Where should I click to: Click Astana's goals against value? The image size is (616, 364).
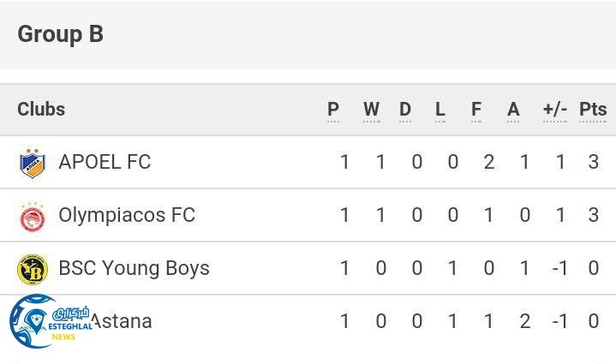pyautogui.click(x=524, y=321)
